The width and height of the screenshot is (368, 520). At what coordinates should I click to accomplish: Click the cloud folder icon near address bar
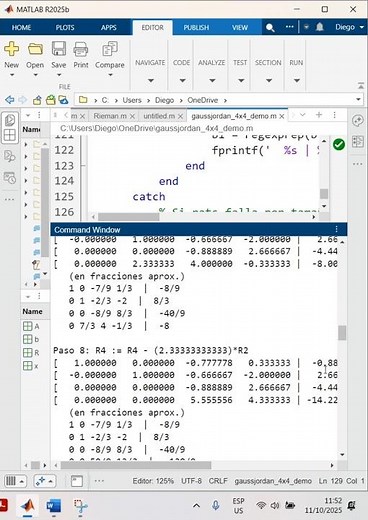click(63, 100)
